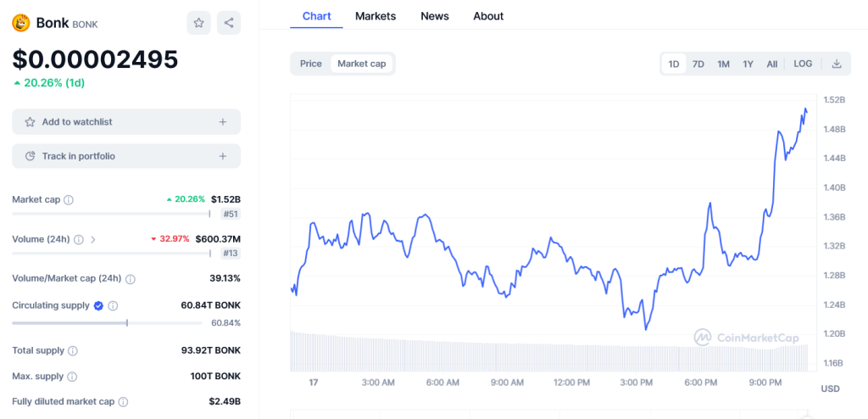Screen dimensions: 868x419
Task: Click the #51 market cap rank badge
Action: [x=231, y=215]
